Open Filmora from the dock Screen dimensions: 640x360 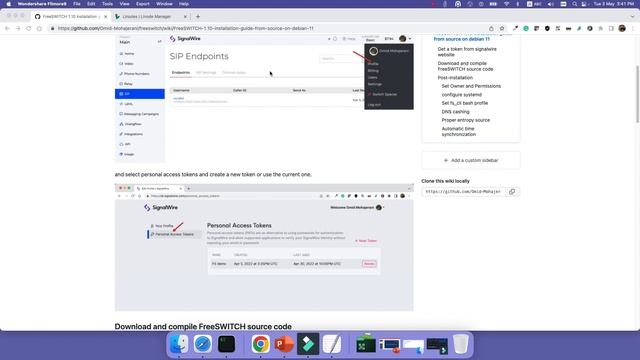[x=308, y=344]
